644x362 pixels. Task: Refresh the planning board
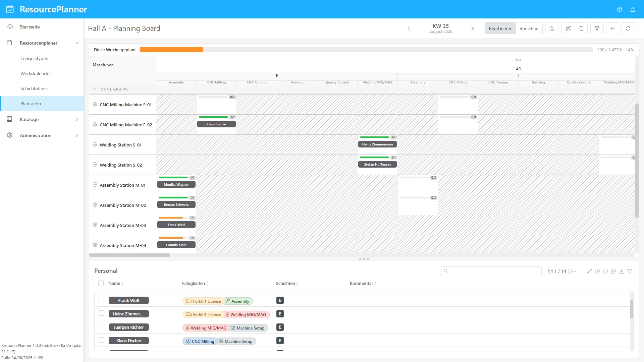pos(628,28)
